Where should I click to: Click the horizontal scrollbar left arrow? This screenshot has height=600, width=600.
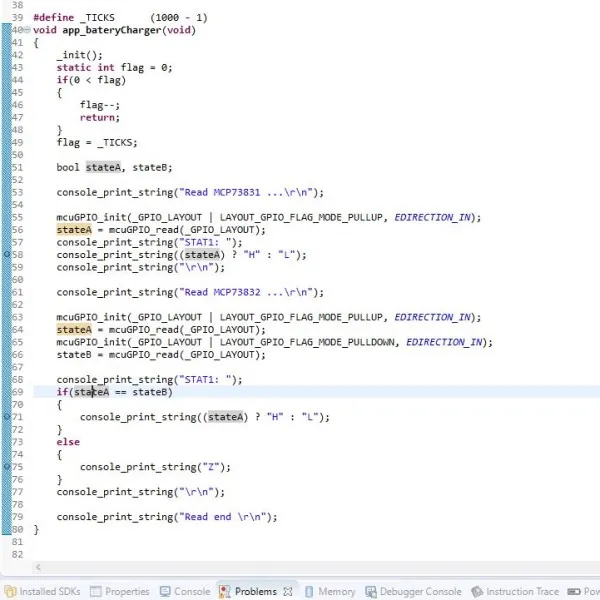[x=38, y=567]
